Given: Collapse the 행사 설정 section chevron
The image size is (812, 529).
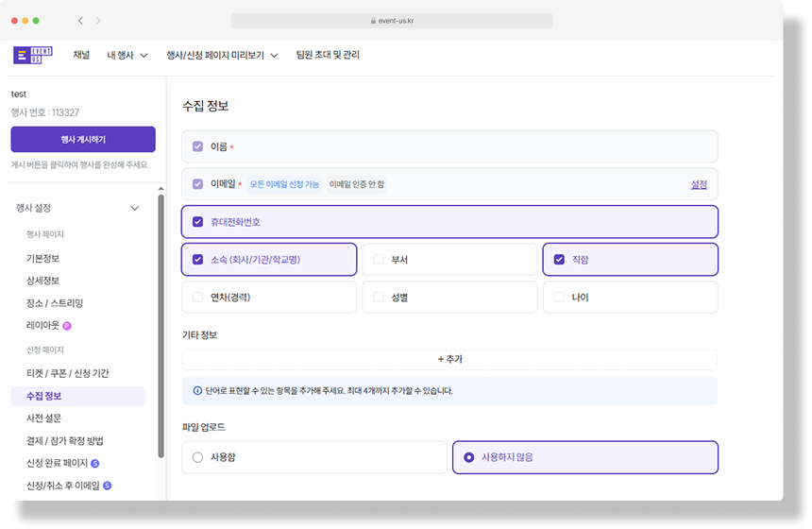Looking at the screenshot, I should click(135, 208).
